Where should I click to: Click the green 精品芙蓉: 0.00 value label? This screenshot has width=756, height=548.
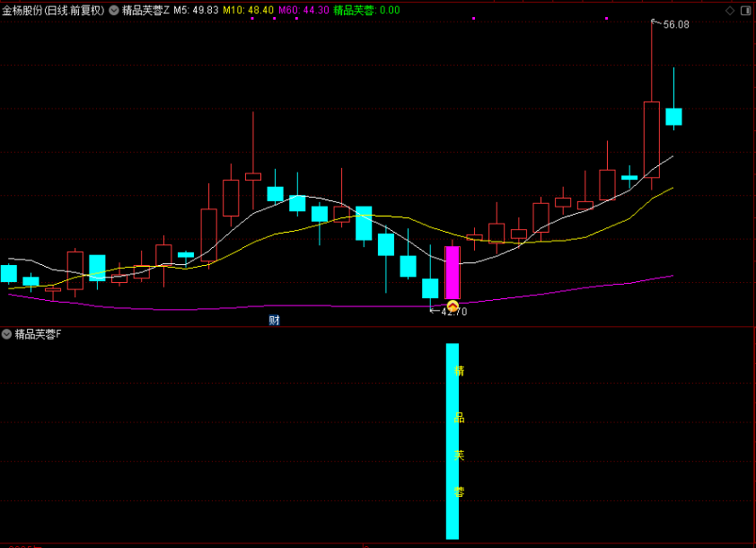coord(366,11)
